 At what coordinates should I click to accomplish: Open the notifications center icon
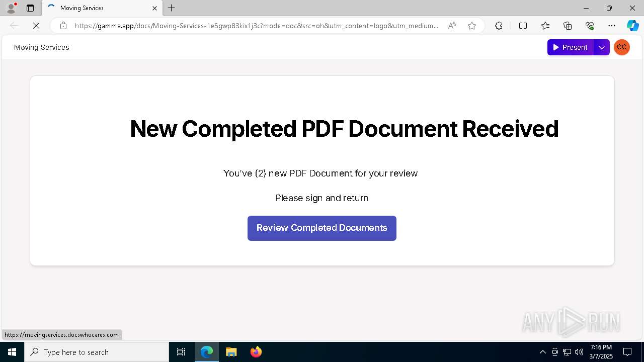pyautogui.click(x=627, y=352)
